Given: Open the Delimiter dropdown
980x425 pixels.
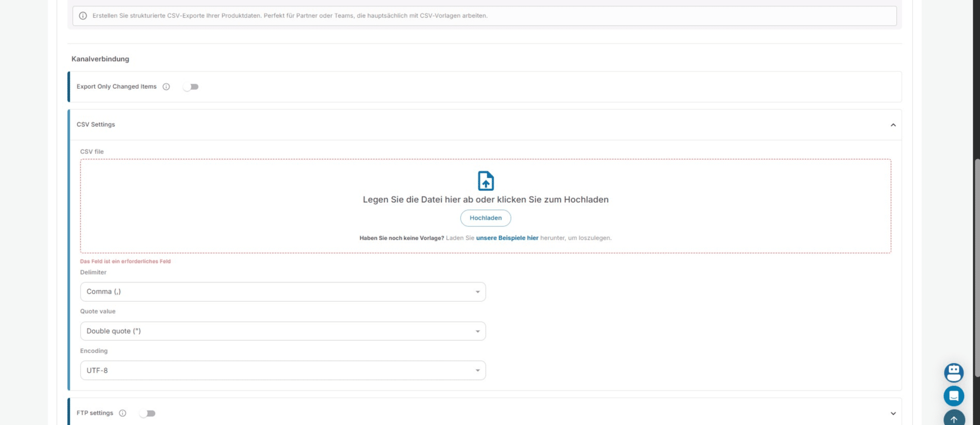Looking at the screenshot, I should click(x=282, y=292).
